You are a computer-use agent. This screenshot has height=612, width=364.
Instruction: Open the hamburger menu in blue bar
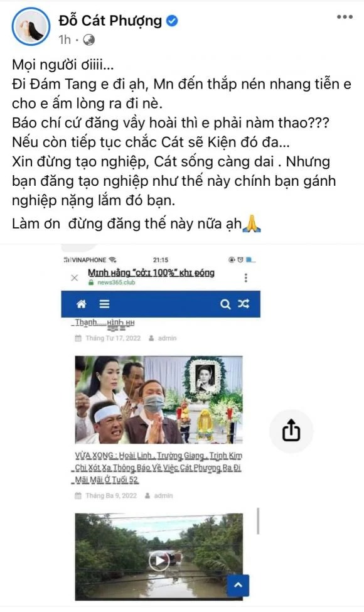104,304
